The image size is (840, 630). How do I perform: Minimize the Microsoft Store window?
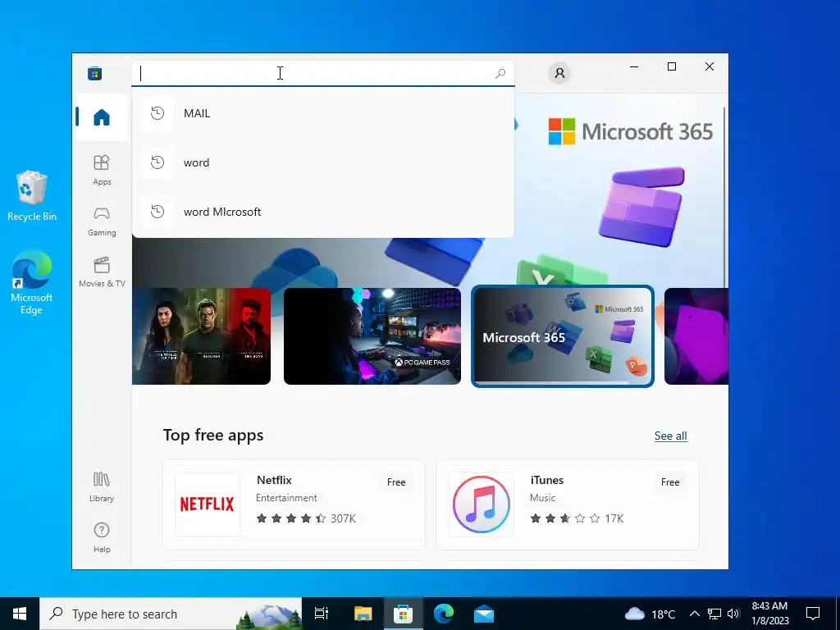pos(634,66)
